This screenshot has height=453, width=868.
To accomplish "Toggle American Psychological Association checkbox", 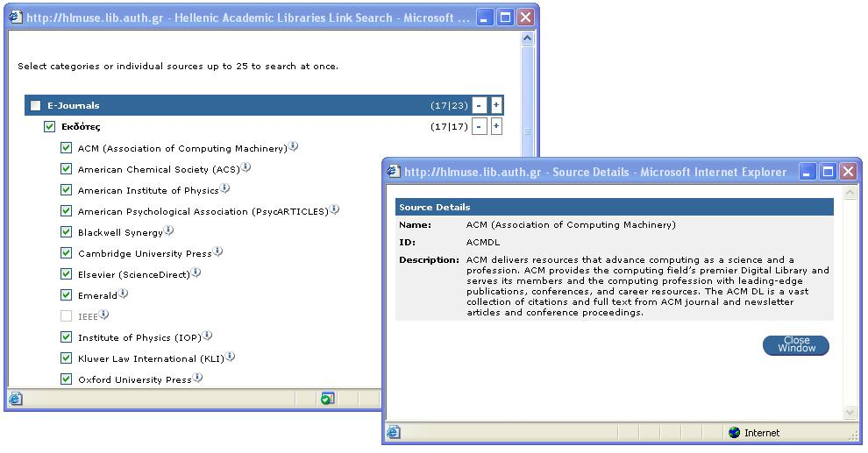I will tap(66, 211).
